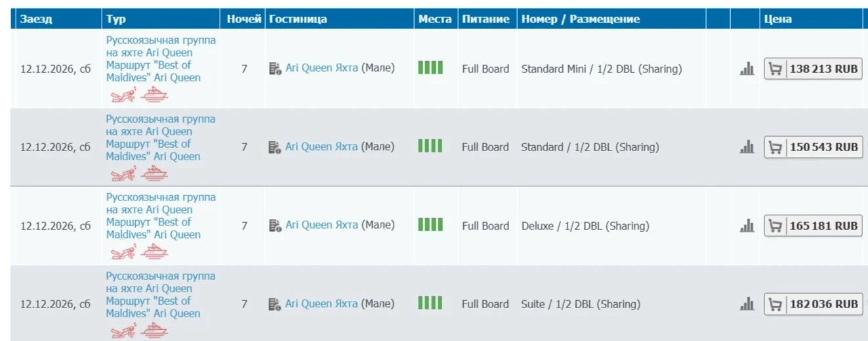Open Ari Queen Яхта link in first row

point(322,68)
